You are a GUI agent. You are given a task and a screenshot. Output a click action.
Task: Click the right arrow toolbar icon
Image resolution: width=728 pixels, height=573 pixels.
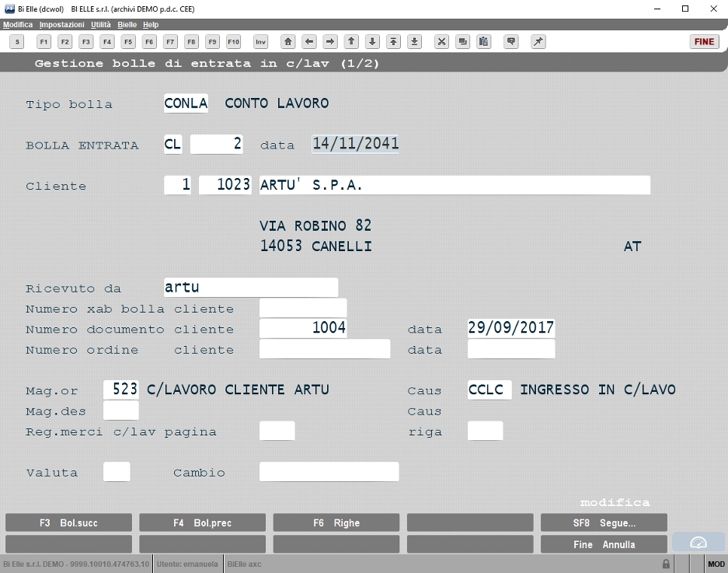(x=330, y=42)
